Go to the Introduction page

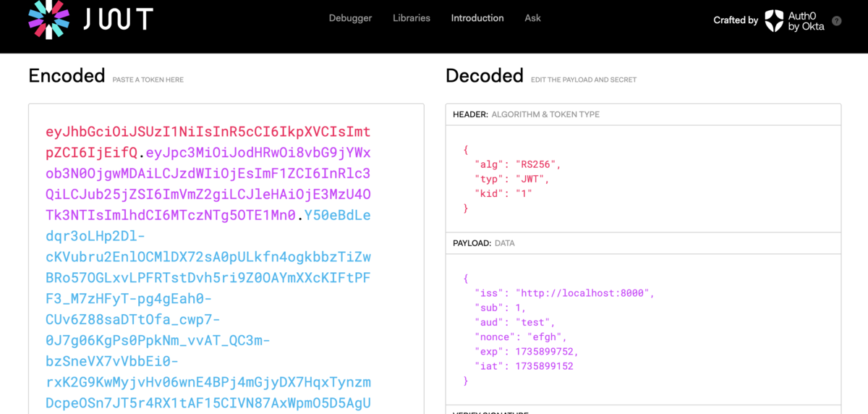[x=477, y=18]
